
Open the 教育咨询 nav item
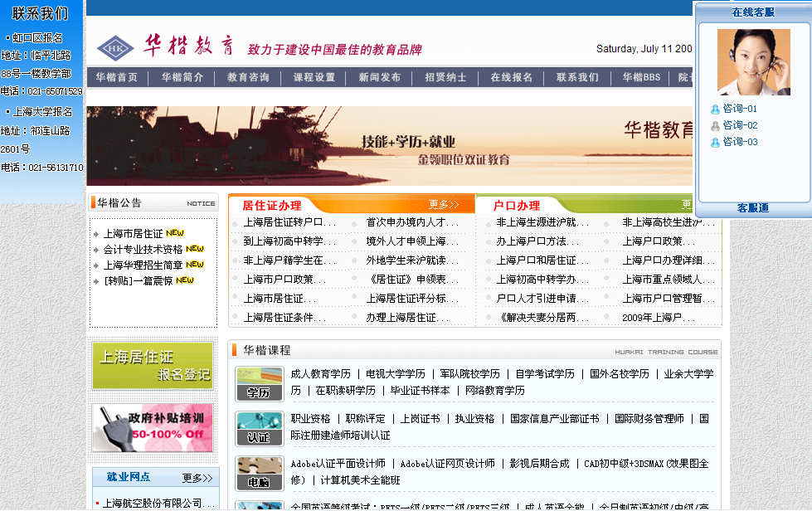(x=248, y=77)
